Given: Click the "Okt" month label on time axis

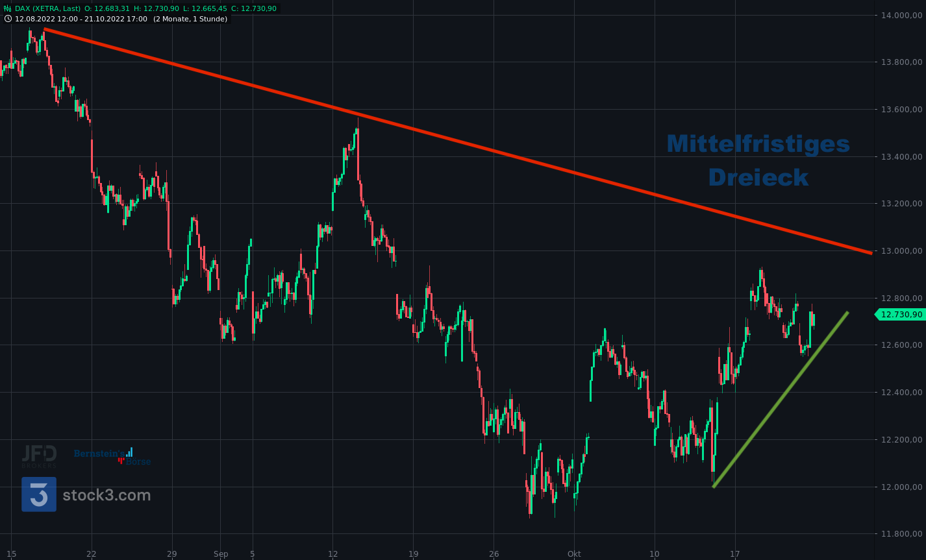Looking at the screenshot, I should click(x=574, y=554).
